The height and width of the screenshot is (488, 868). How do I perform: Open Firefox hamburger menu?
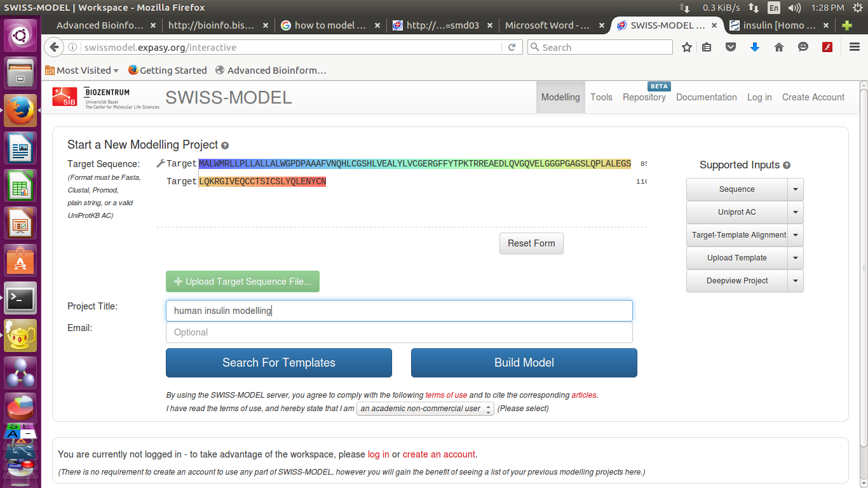point(855,47)
